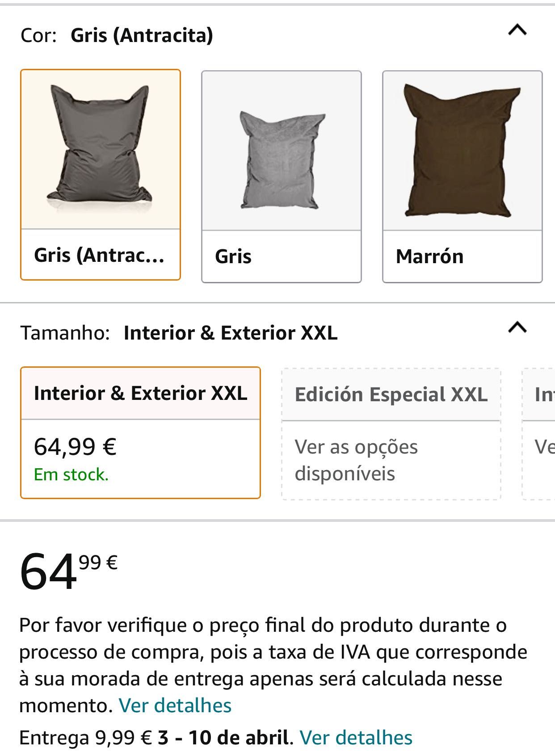Open Ver detalhes link about IVA tax
555x756 pixels.
point(175,706)
